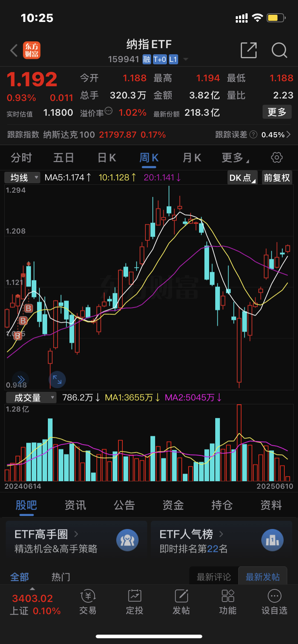Switch to 分时 chart tab

click(21, 157)
